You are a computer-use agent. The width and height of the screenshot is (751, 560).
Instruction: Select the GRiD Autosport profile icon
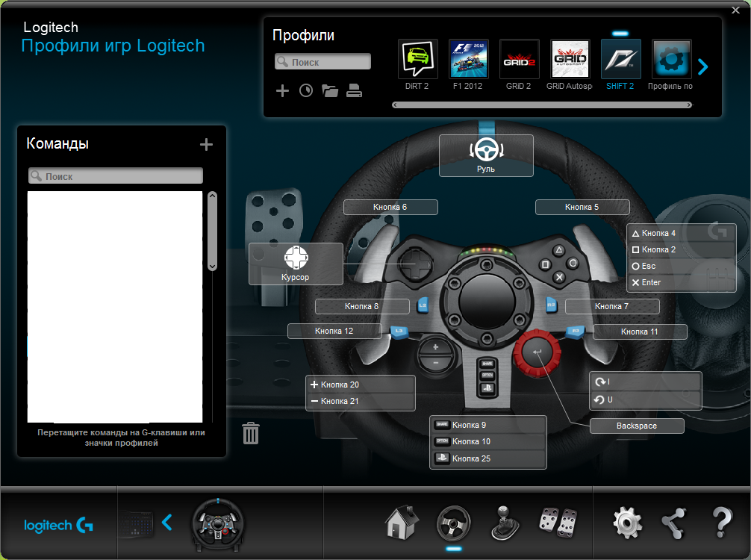(x=570, y=59)
